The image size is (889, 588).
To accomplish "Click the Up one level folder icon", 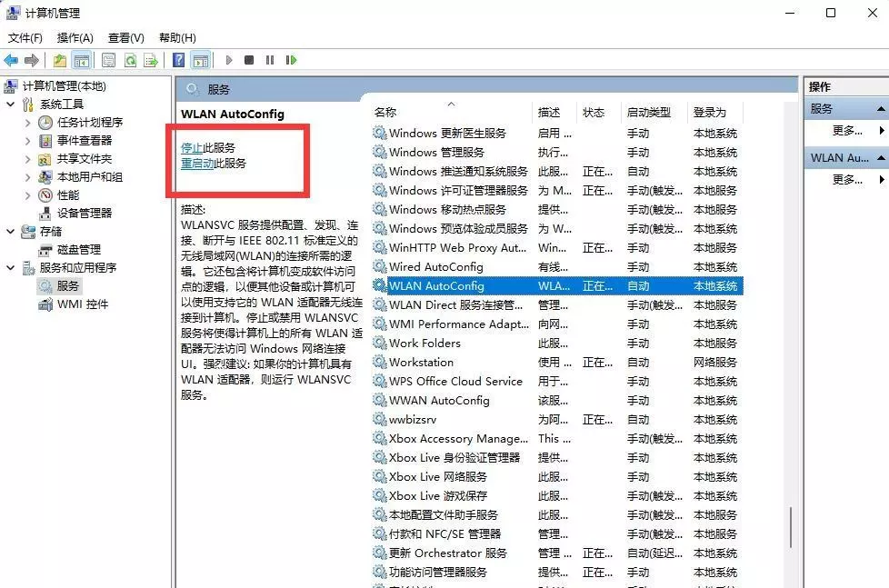I will 59,60.
